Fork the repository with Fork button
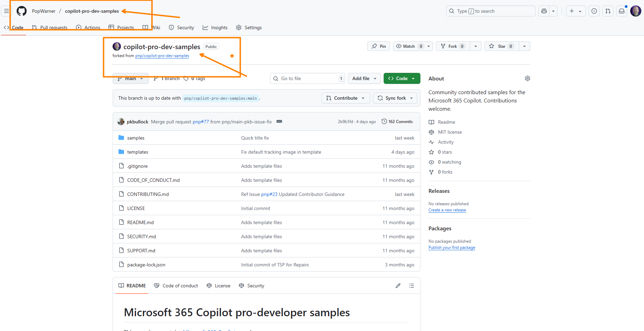This screenshot has width=644, height=331. (453, 46)
